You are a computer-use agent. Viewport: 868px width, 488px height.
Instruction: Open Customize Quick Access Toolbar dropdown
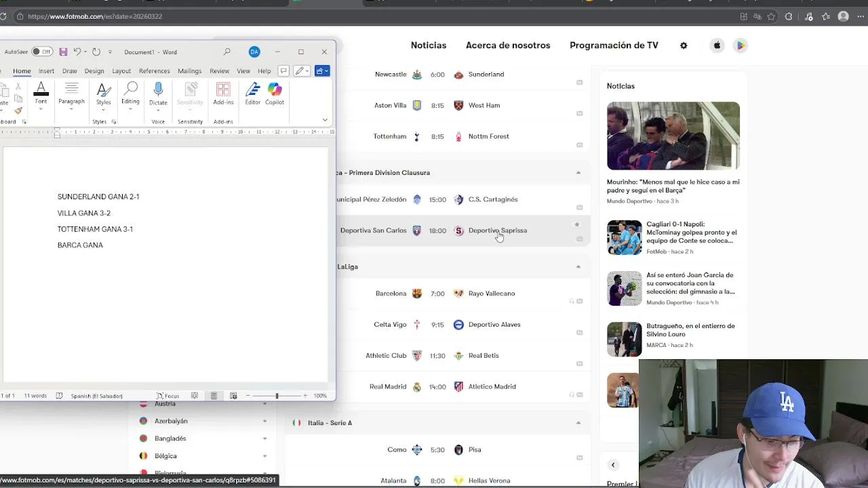[x=110, y=52]
